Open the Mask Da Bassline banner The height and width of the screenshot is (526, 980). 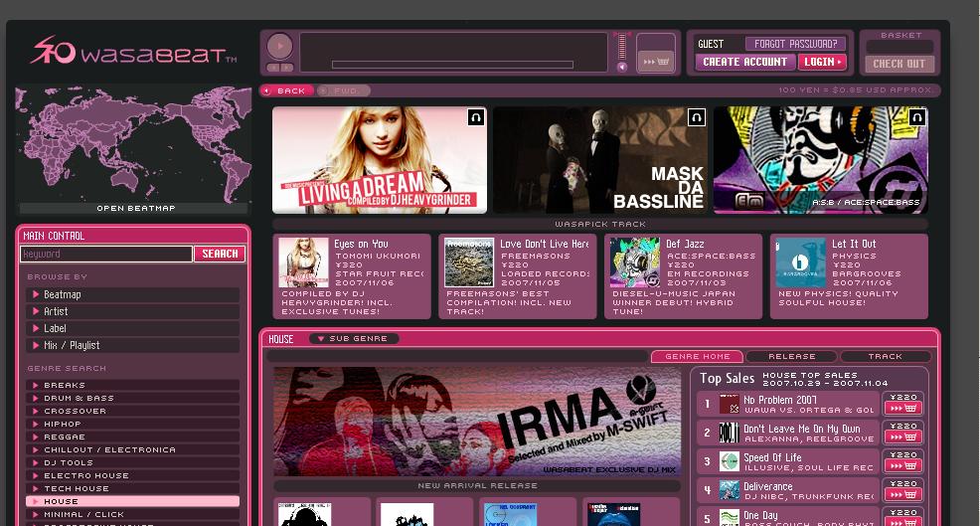point(600,160)
